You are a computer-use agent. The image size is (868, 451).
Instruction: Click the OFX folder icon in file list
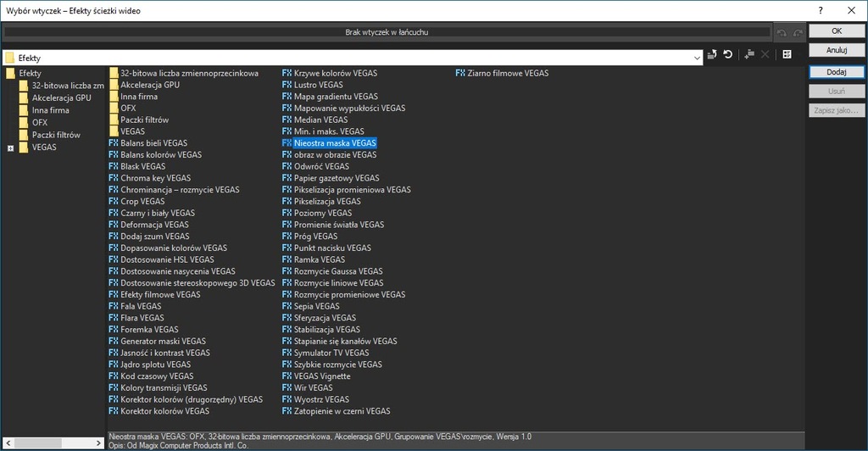tap(114, 108)
